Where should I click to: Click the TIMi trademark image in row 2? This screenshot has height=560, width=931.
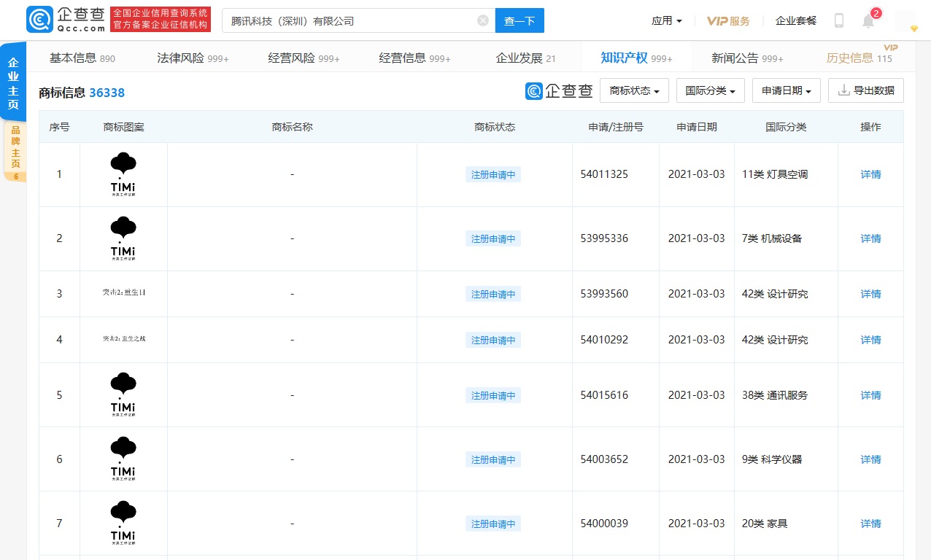pyautogui.click(x=123, y=238)
